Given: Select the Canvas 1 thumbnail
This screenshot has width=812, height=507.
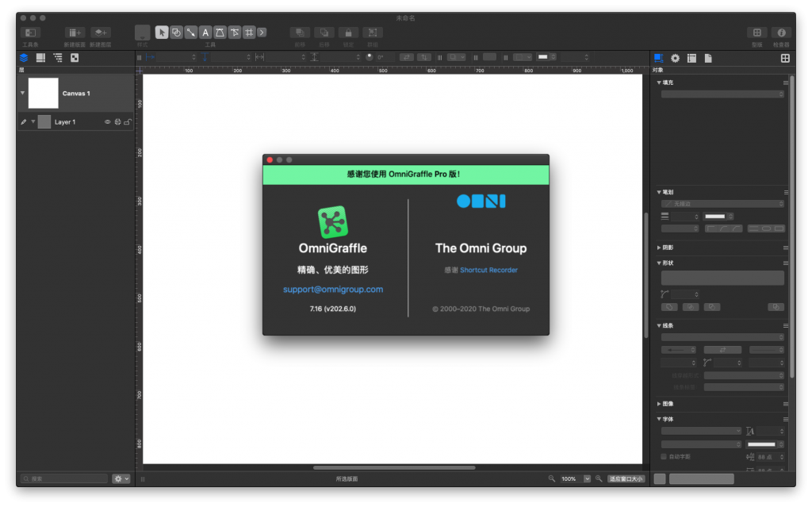Looking at the screenshot, I should 43,94.
